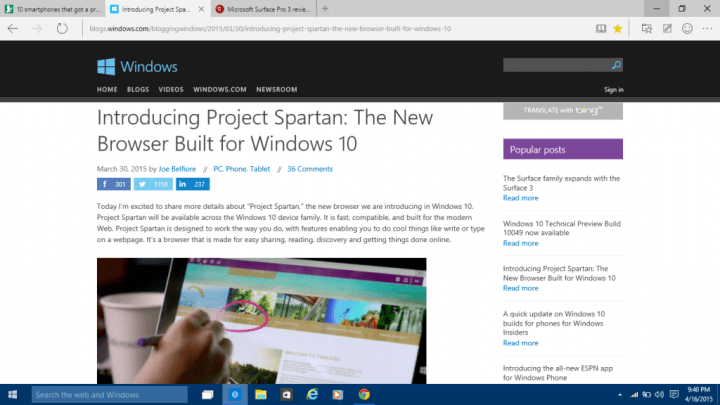
Task: Click the address bar URL
Action: [x=270, y=28]
